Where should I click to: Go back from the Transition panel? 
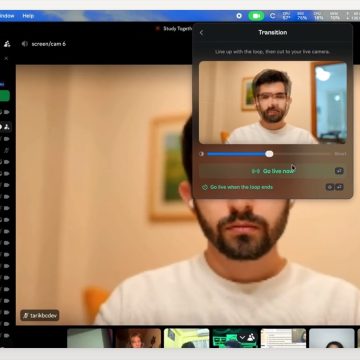[201, 33]
